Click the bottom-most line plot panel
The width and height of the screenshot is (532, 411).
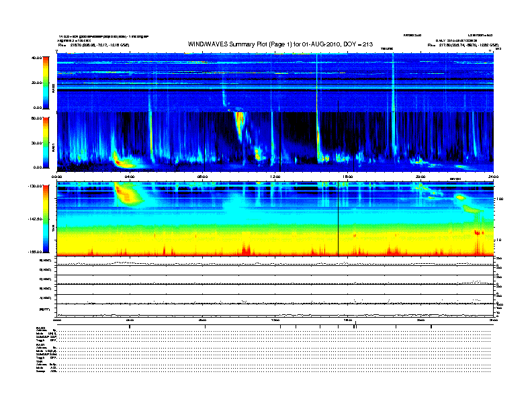275,311
